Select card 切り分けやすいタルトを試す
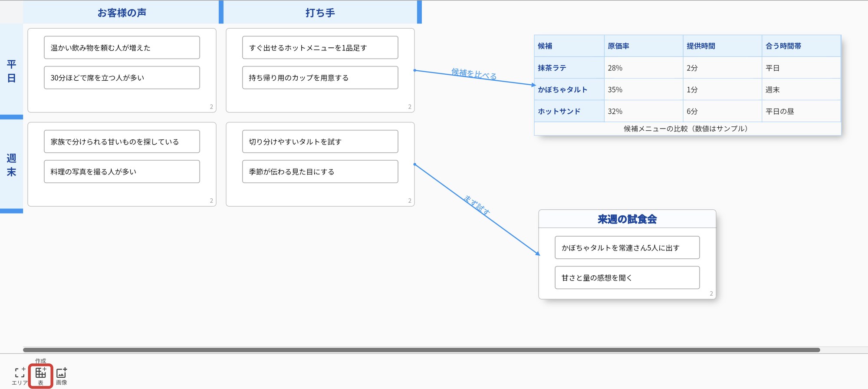868x389 pixels. (320, 142)
